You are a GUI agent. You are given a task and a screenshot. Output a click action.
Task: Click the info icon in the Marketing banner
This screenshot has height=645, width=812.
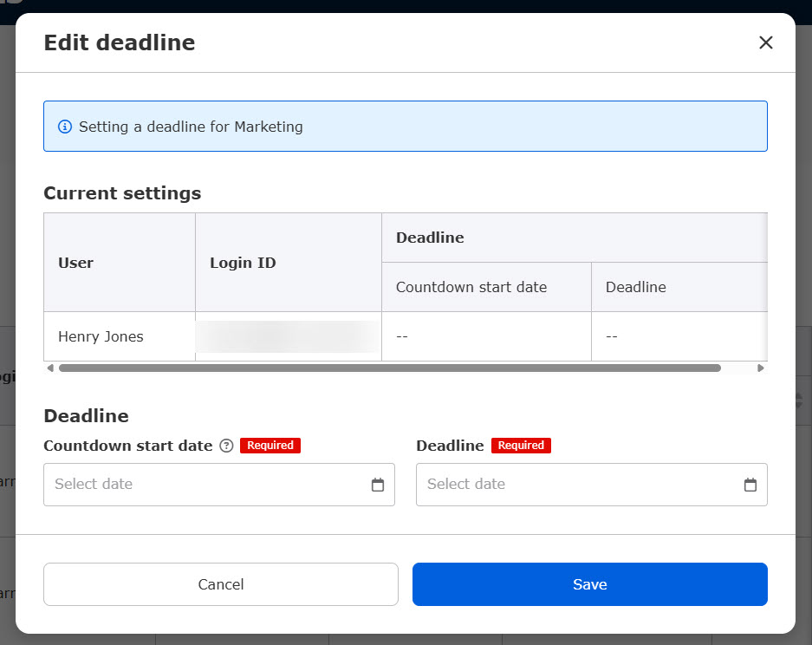(x=65, y=127)
